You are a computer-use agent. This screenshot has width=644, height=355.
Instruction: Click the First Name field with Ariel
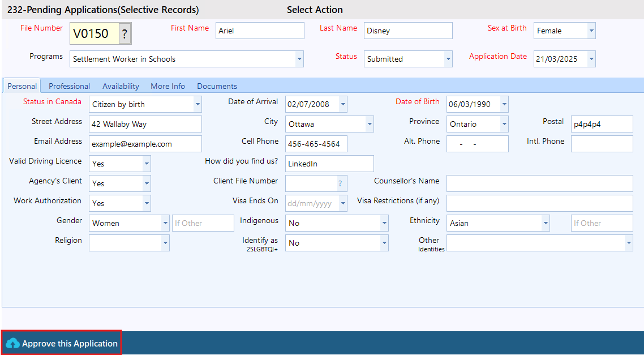point(260,31)
